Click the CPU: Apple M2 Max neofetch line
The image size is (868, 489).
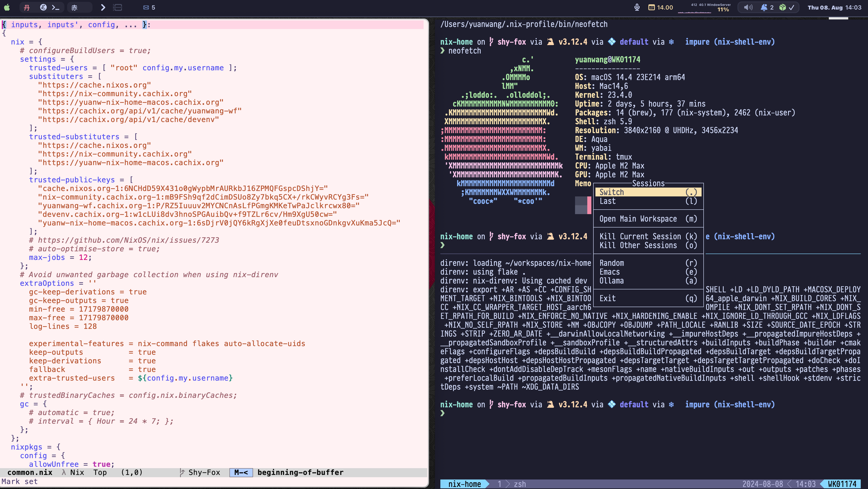click(610, 166)
